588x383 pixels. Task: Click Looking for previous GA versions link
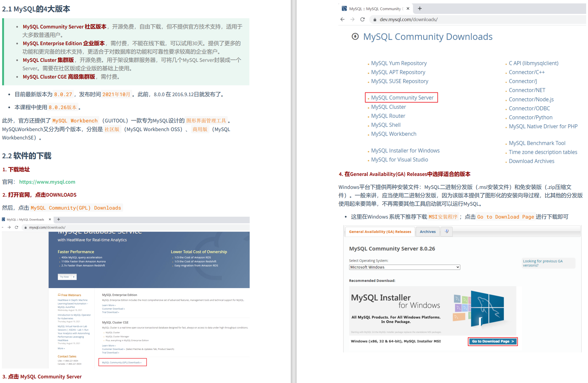point(543,263)
